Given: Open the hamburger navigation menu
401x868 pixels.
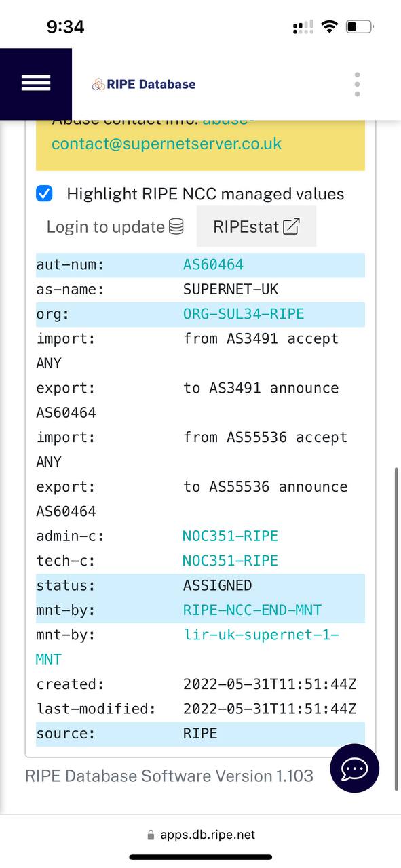Looking at the screenshot, I should pyautogui.click(x=36, y=83).
